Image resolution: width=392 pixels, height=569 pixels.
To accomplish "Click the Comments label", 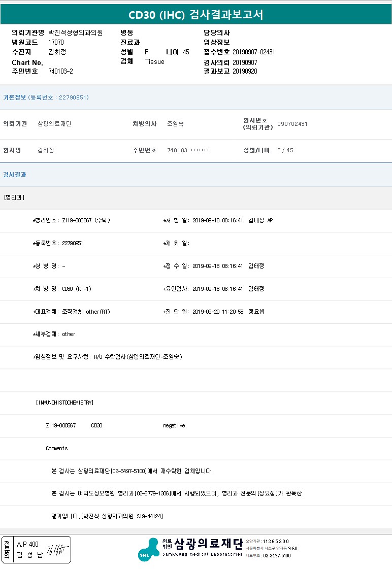I will point(56,448).
